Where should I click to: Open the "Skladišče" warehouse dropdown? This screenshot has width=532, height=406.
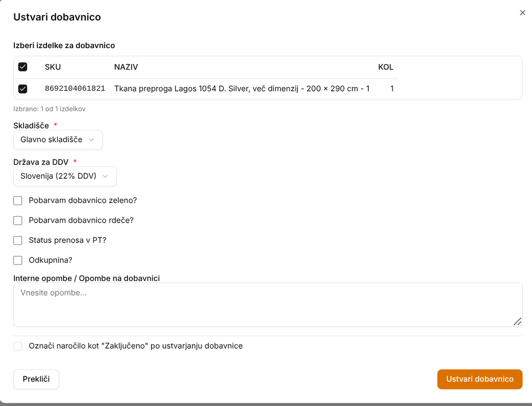pyautogui.click(x=58, y=139)
